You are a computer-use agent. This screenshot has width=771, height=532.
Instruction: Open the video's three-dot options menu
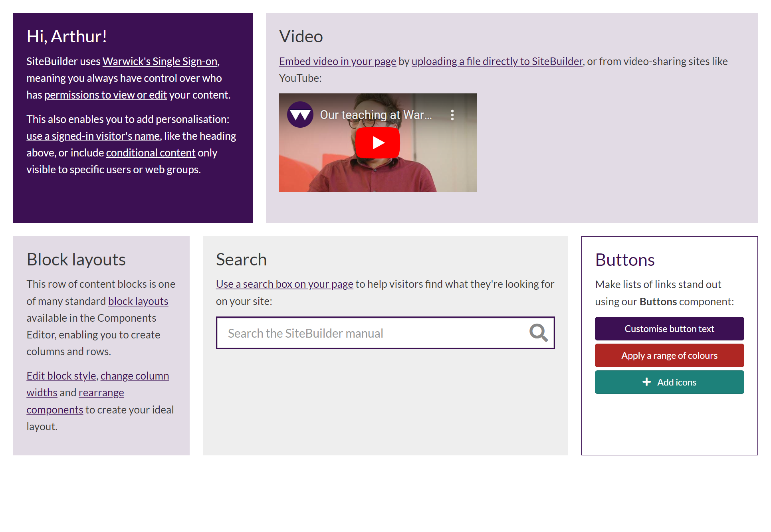[x=452, y=115]
